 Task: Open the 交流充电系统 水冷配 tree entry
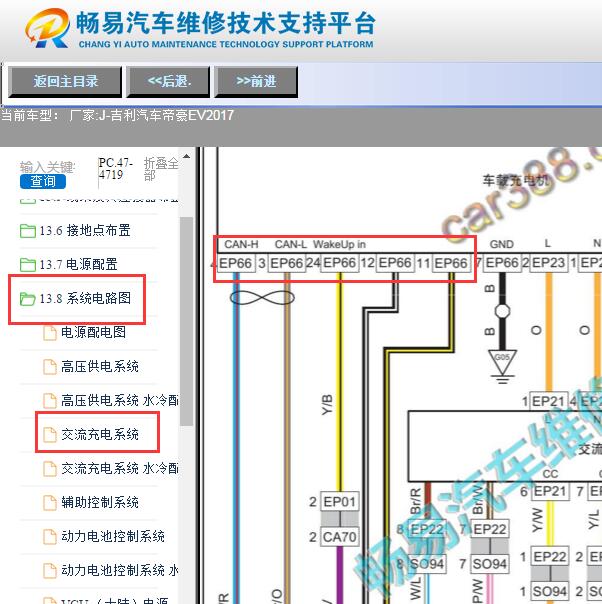tap(119, 468)
